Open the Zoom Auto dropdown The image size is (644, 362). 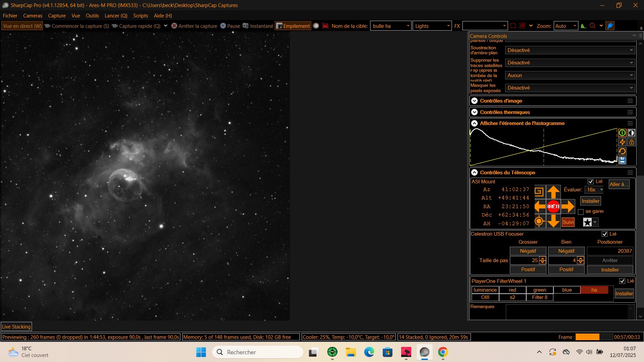[x=566, y=26]
